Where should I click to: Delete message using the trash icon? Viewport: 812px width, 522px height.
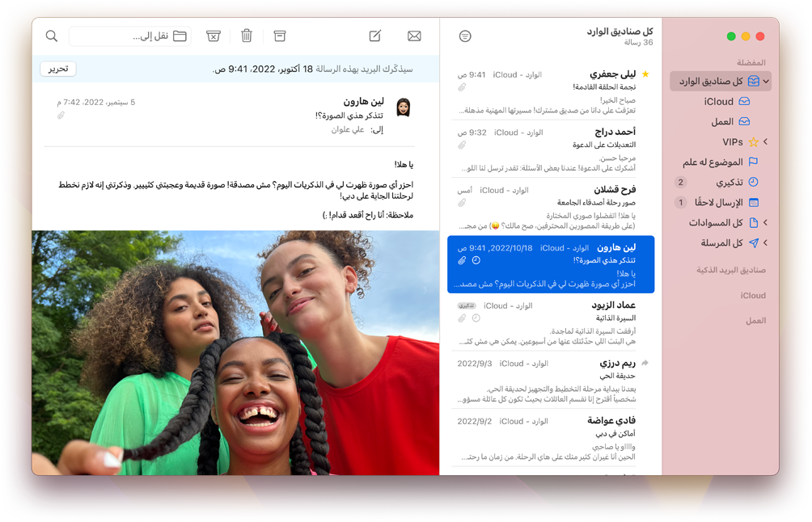(247, 36)
